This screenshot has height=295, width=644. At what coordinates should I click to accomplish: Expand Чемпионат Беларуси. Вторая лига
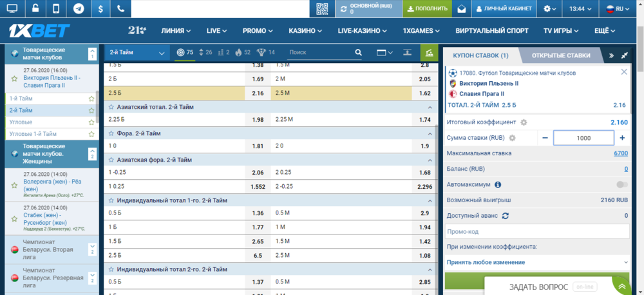(92, 249)
